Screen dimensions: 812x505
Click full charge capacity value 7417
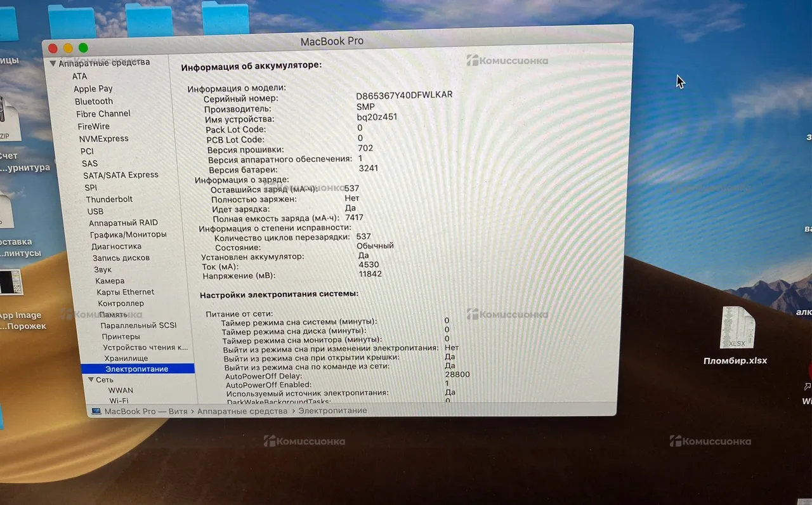coord(354,218)
